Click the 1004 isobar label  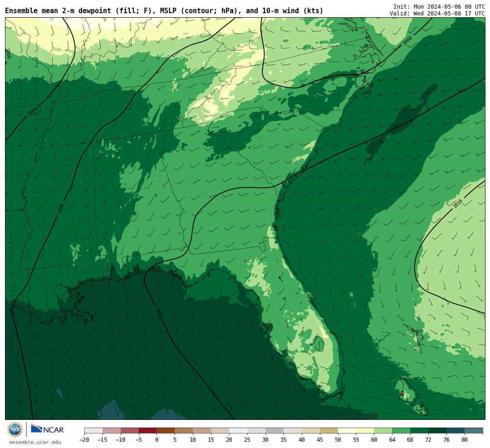point(33,111)
